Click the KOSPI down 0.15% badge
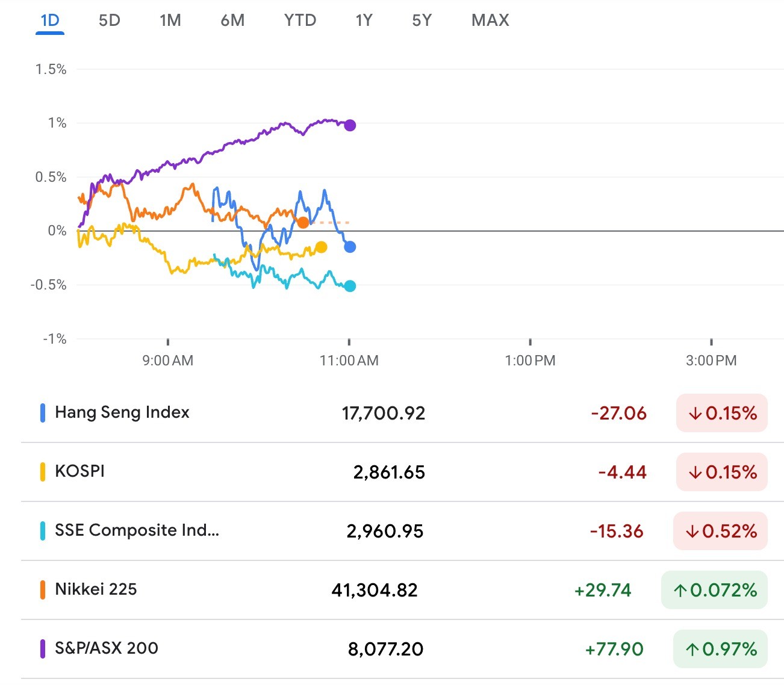The height and width of the screenshot is (685, 784). pos(722,472)
